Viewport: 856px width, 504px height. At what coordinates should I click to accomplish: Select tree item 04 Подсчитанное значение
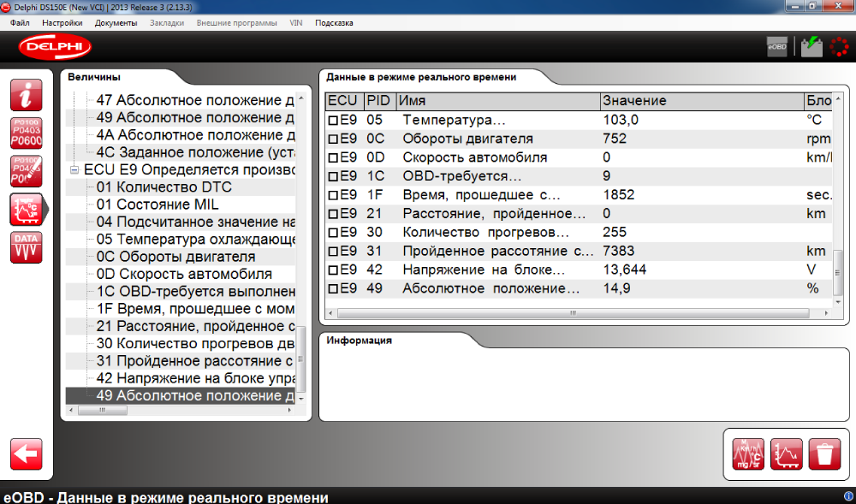(x=195, y=222)
